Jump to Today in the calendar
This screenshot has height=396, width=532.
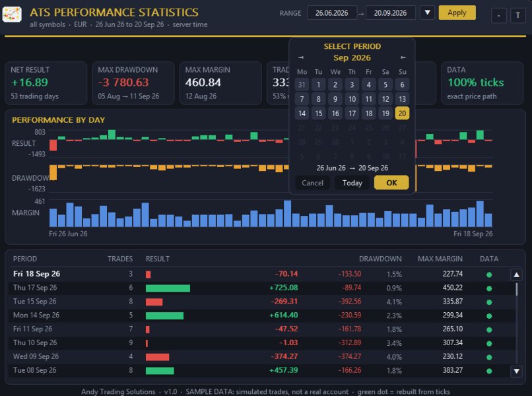(352, 183)
